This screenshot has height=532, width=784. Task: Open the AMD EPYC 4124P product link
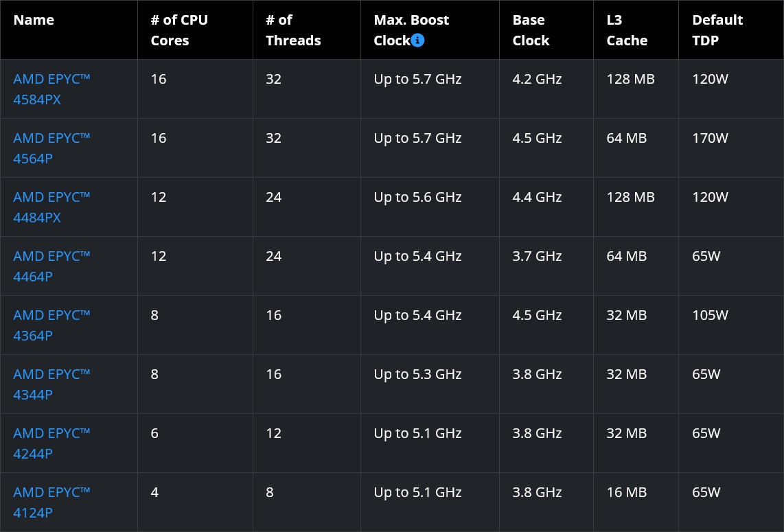[x=51, y=502]
